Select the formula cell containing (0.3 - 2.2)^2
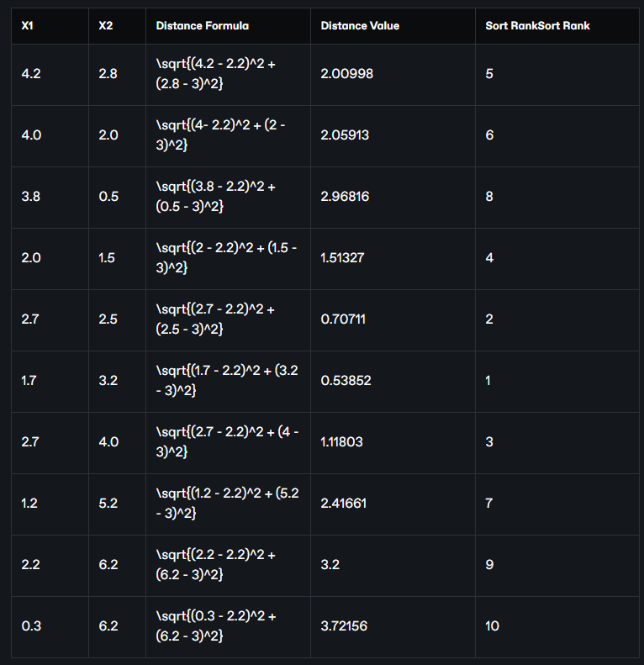Viewport: 644px width, 665px height. [x=216, y=626]
